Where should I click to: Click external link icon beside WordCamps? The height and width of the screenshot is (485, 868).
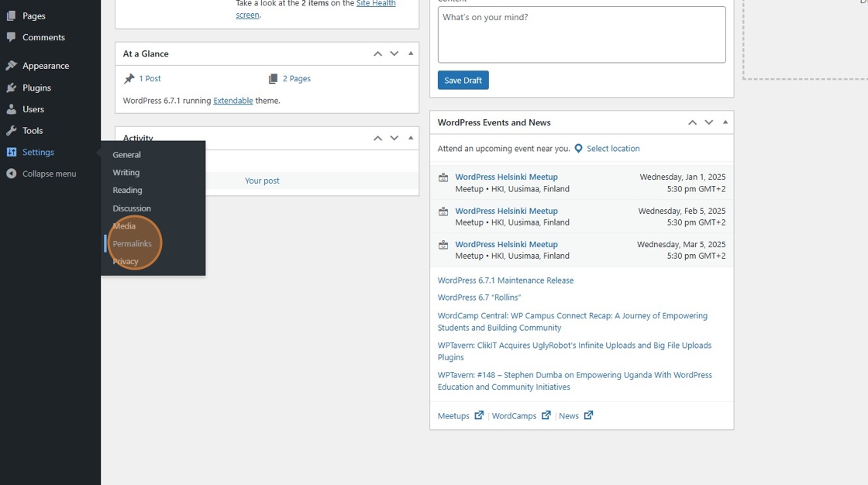point(546,415)
